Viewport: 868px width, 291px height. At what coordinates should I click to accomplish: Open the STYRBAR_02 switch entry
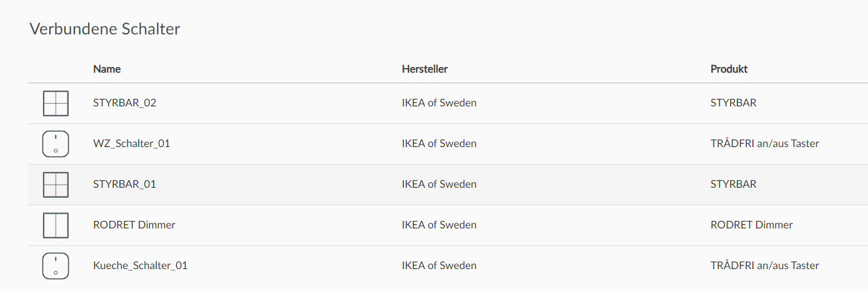[x=124, y=103]
